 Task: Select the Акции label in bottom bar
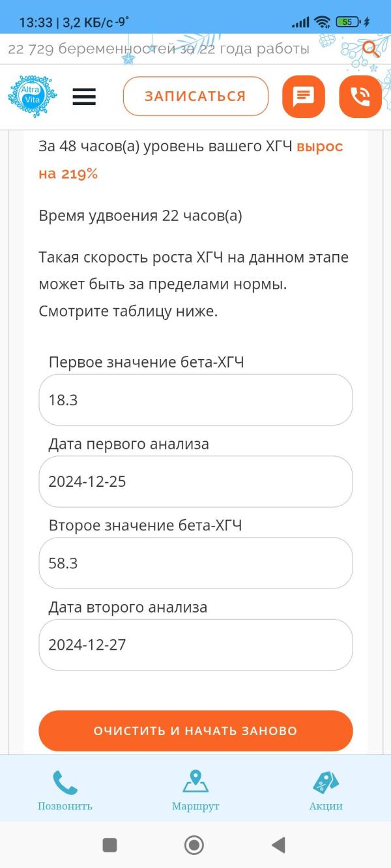tap(326, 807)
